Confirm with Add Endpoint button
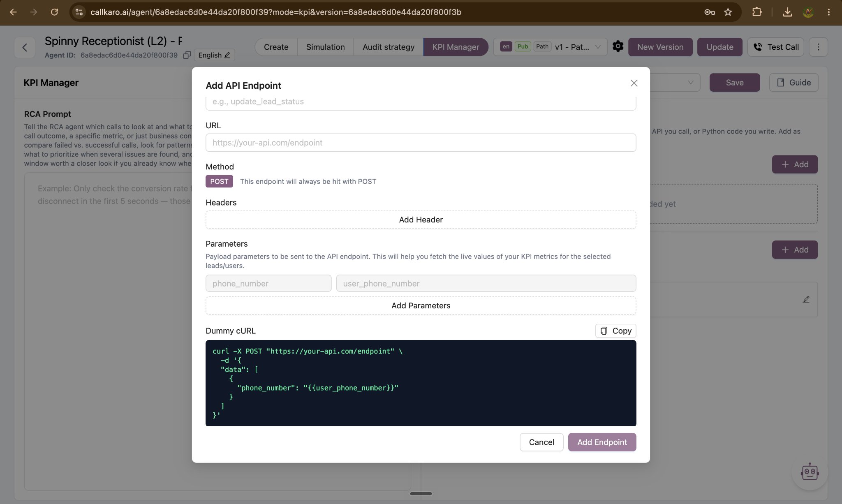 pyautogui.click(x=602, y=442)
